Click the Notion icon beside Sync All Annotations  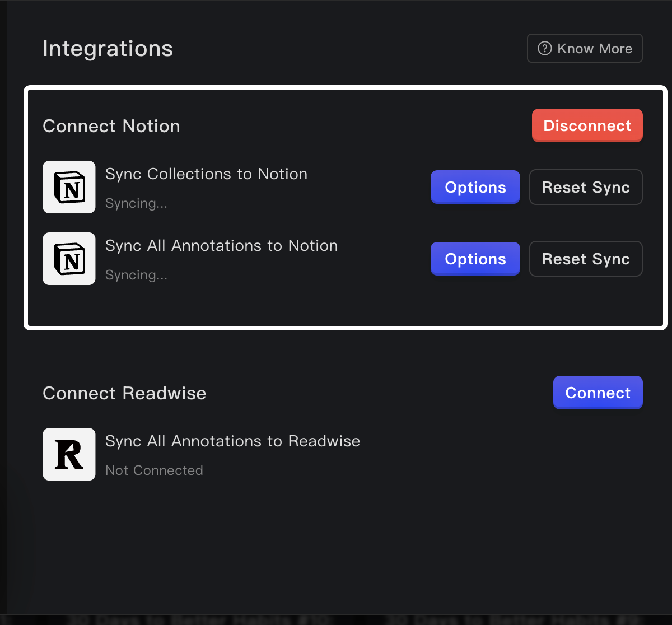tap(69, 259)
